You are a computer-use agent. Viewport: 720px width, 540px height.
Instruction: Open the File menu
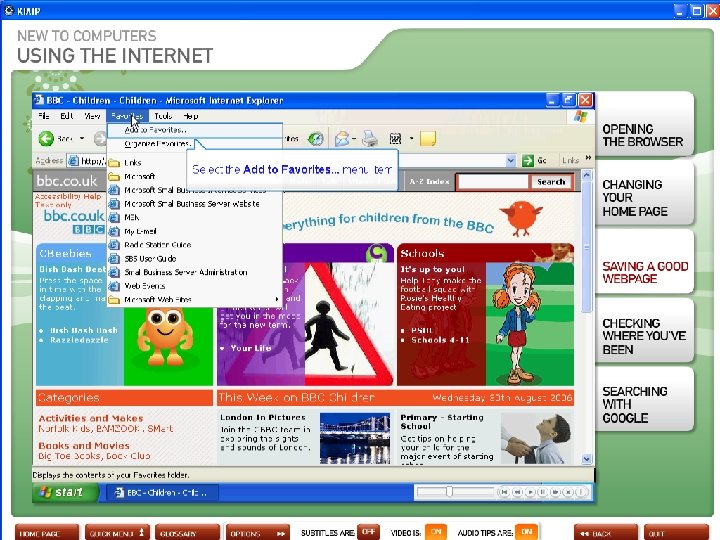pos(44,116)
